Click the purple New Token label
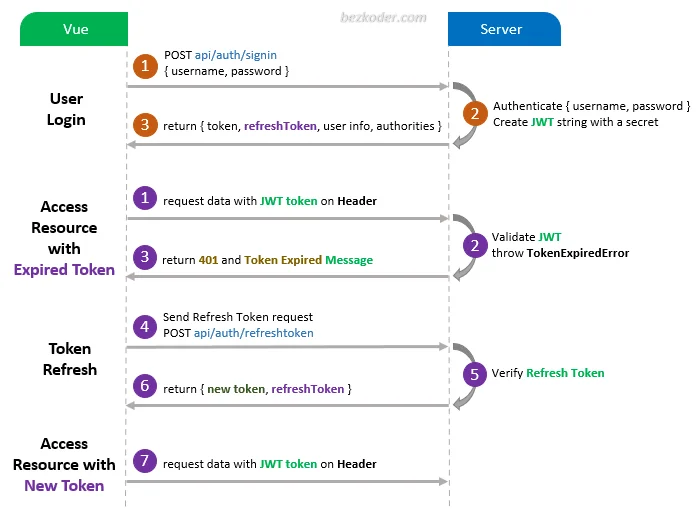 pos(64,486)
